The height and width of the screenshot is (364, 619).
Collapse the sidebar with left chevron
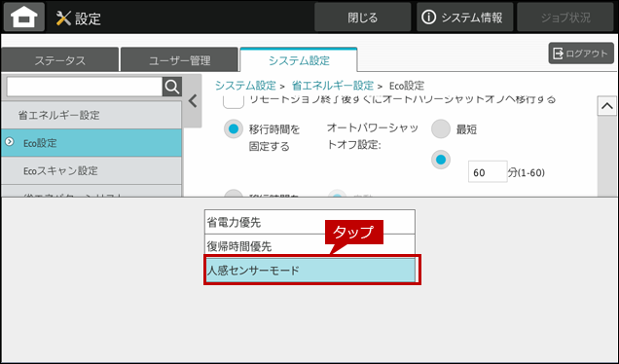193,101
